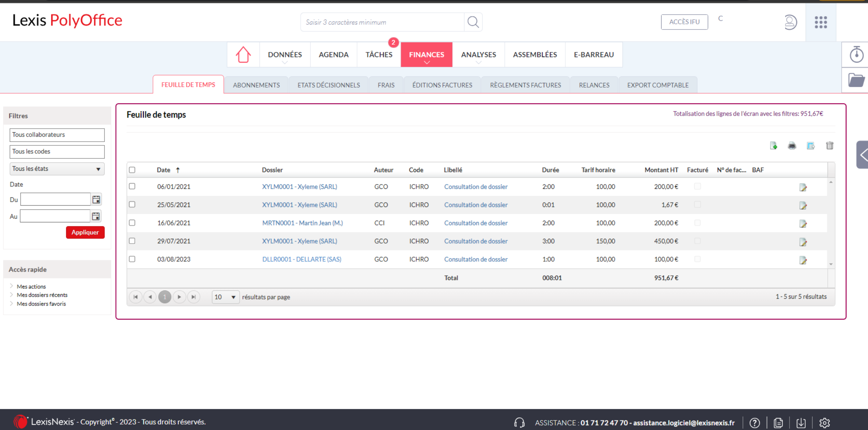Check the 25/05/2021 row checkbox
The height and width of the screenshot is (430, 868).
point(132,205)
